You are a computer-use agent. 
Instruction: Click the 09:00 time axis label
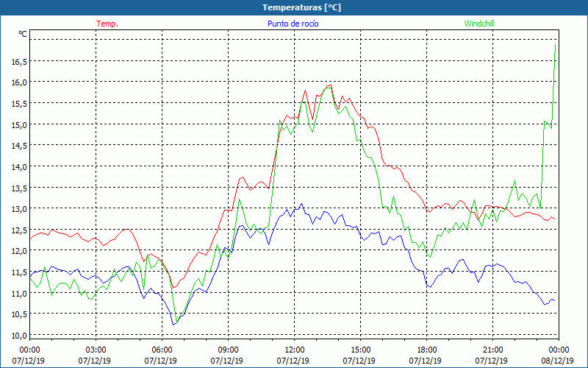tap(228, 350)
